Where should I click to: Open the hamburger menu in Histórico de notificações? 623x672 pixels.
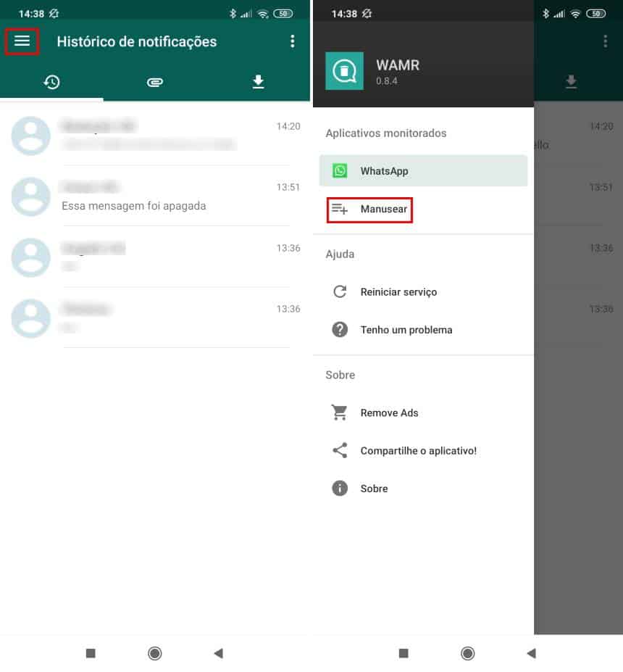(x=22, y=41)
